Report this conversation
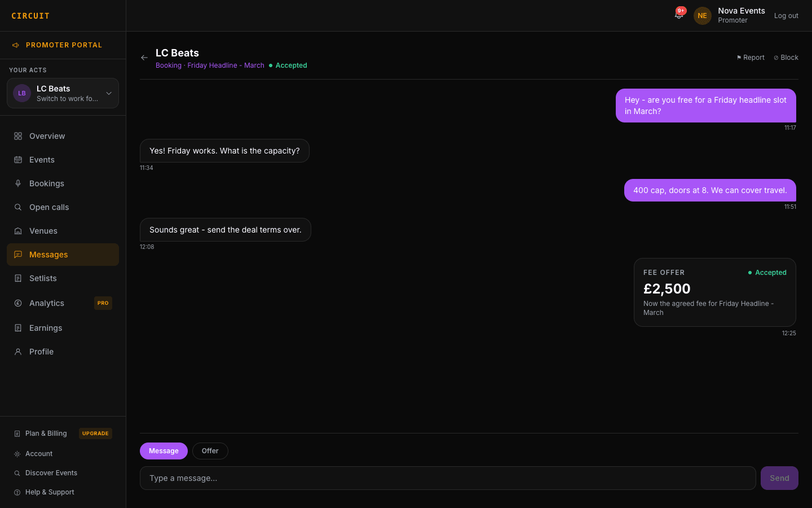Image resolution: width=812 pixels, height=508 pixels. coord(751,58)
